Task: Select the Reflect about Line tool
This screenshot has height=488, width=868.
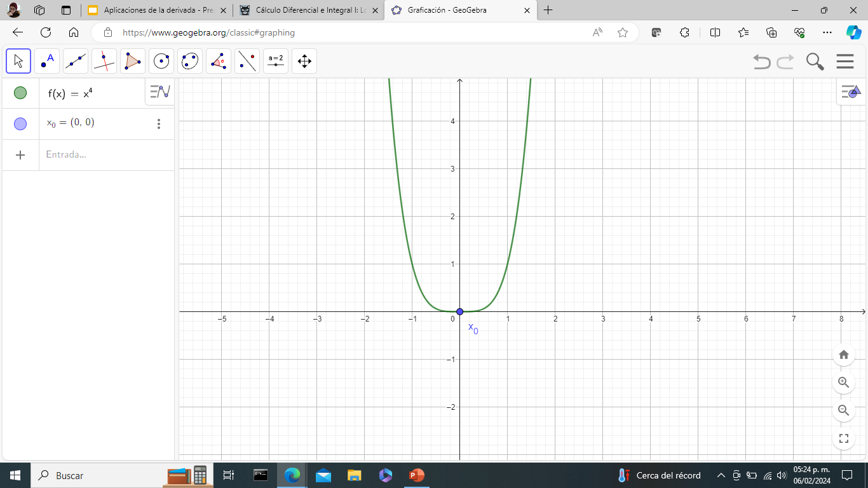Action: (247, 61)
